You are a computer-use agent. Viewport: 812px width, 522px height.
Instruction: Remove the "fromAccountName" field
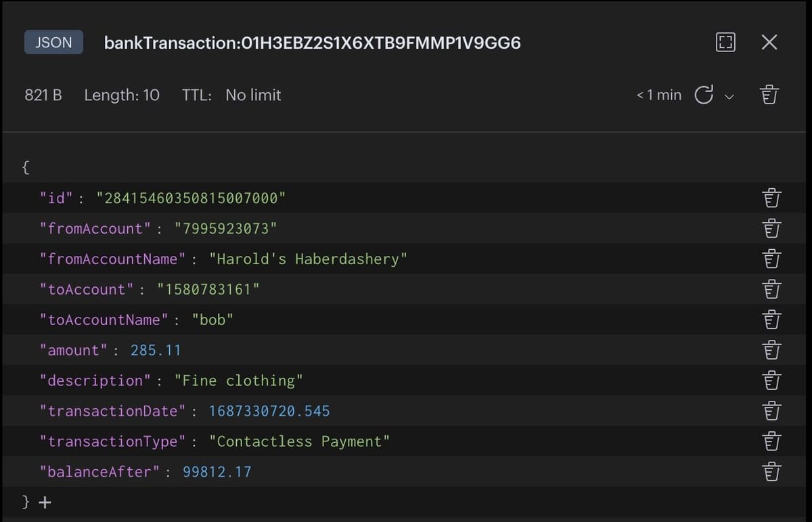771,259
